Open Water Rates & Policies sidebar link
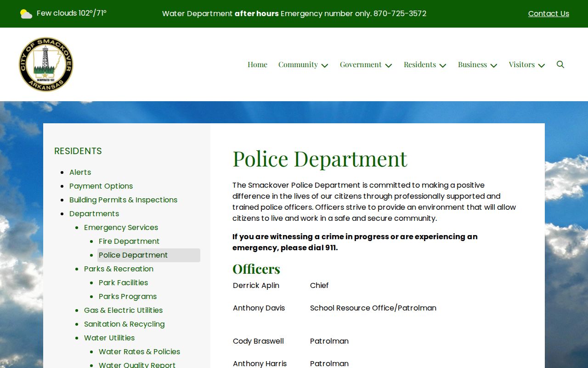The image size is (588, 368). (x=139, y=351)
